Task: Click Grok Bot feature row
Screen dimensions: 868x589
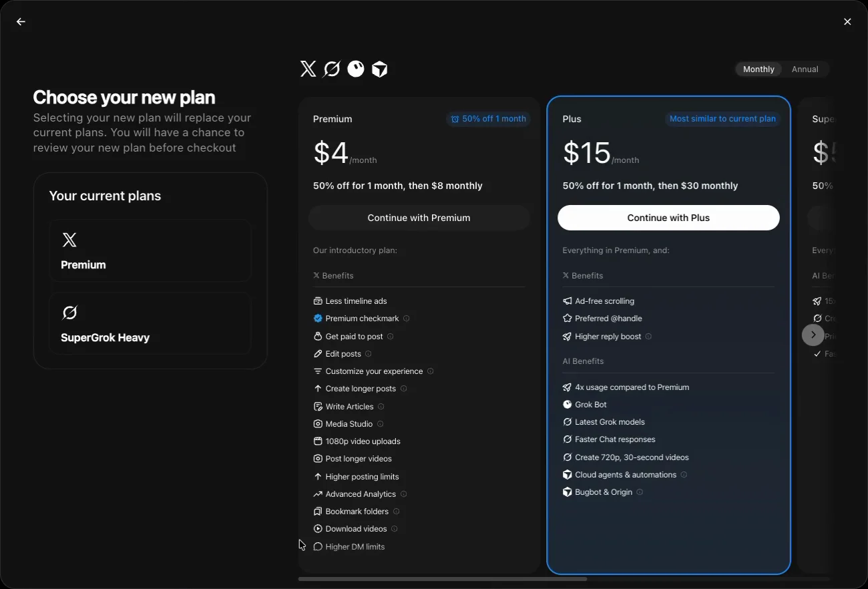Action: tap(584, 405)
